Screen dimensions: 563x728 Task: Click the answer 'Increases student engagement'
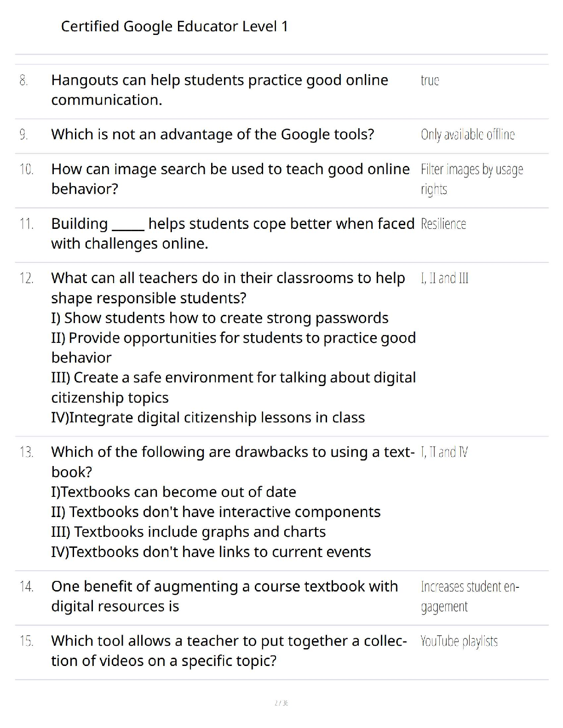(470, 596)
